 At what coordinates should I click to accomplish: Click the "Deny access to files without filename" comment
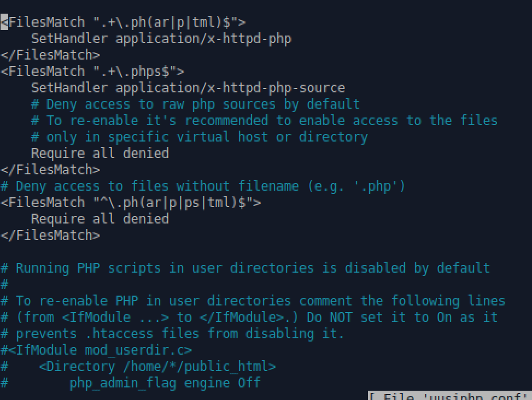pos(203,186)
